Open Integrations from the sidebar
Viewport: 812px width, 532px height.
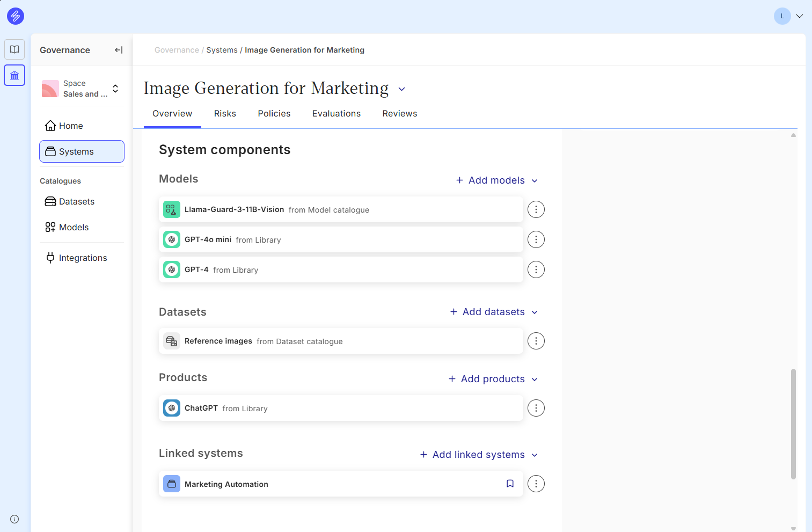pyautogui.click(x=83, y=258)
